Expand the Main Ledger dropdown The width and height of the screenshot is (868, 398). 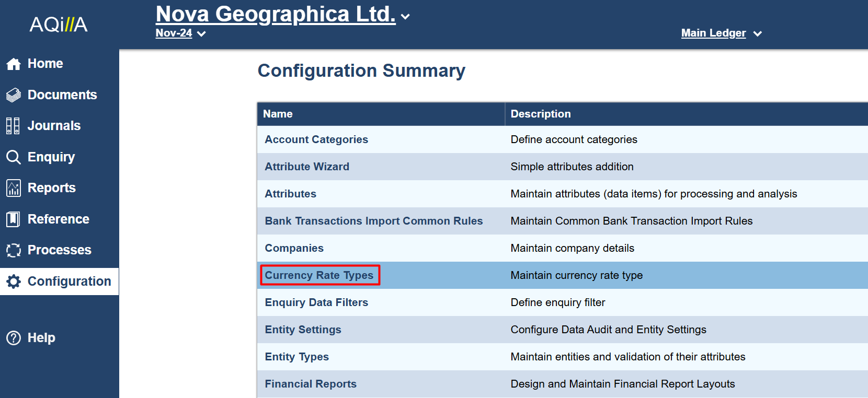coord(757,34)
